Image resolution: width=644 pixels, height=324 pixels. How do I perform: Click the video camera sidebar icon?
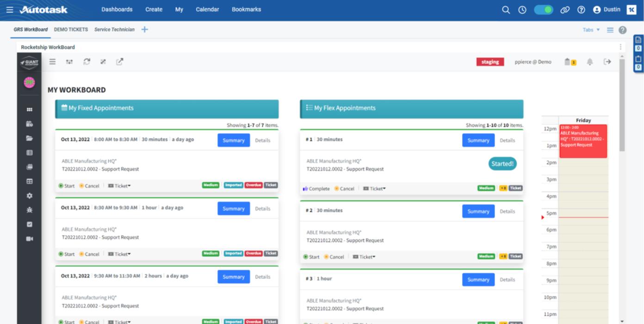(x=30, y=239)
